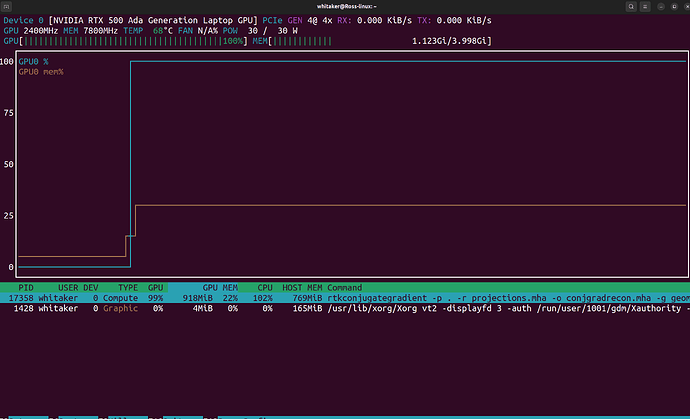Click the GPU 2400MHz clock reading
This screenshot has height=419, width=690.
point(31,31)
